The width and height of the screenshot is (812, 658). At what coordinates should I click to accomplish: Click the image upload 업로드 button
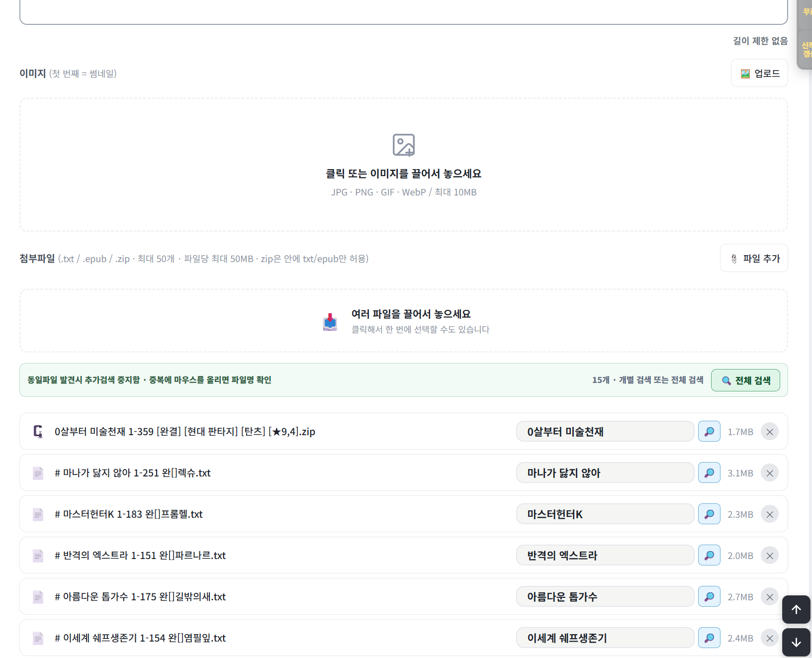coord(759,73)
